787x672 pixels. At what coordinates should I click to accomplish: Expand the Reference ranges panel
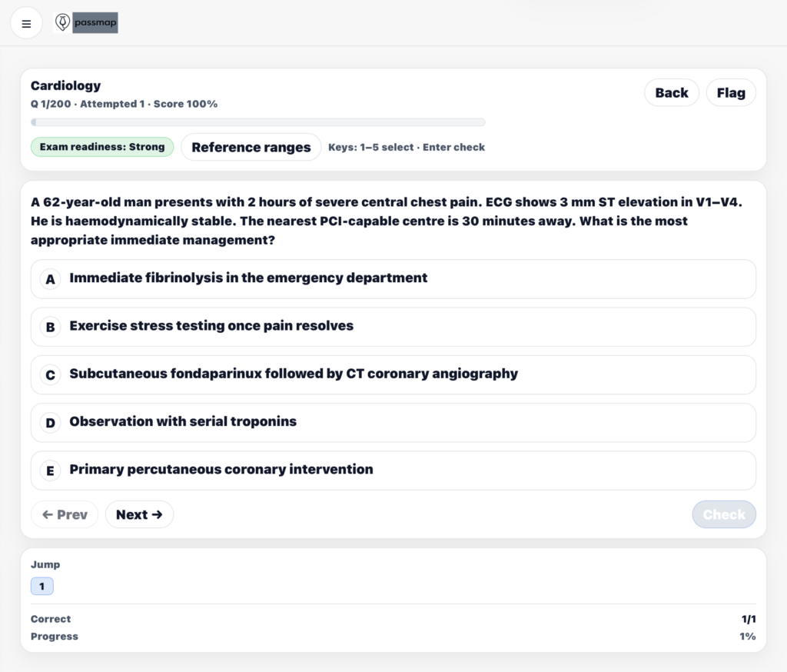pos(251,147)
